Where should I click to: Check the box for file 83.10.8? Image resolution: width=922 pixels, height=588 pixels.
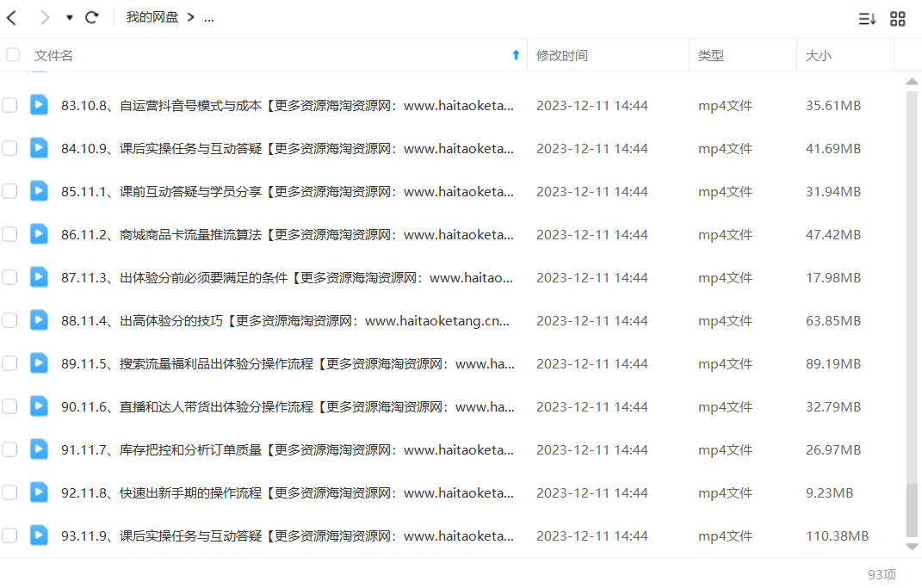point(9,105)
